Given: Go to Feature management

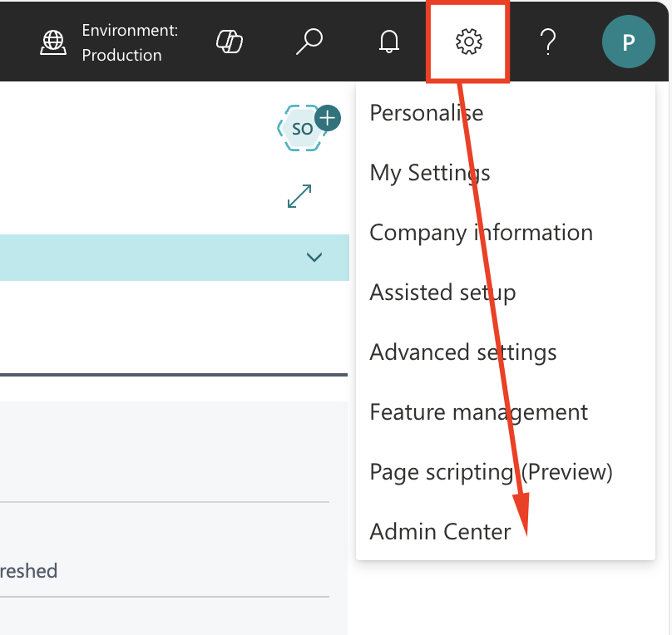Looking at the screenshot, I should tap(478, 412).
